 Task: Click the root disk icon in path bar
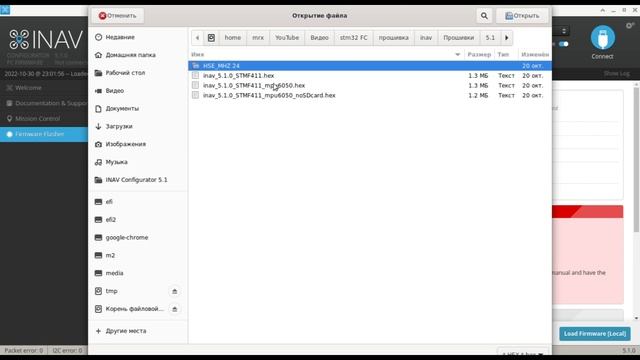tap(211, 38)
